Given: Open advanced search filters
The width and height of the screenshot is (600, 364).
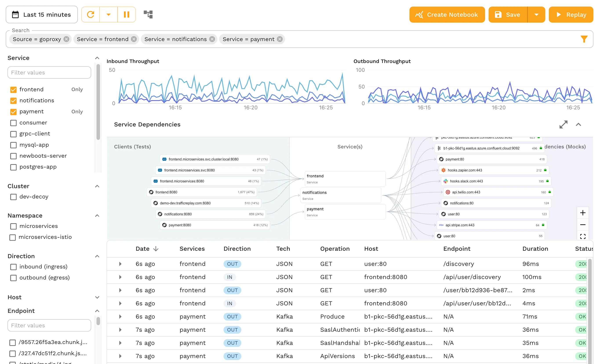Looking at the screenshot, I should [584, 39].
